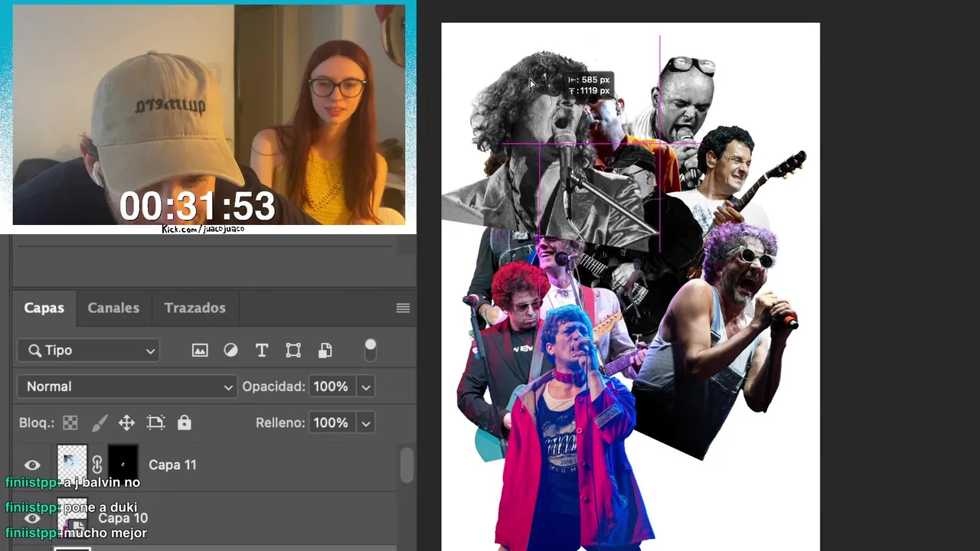Hide the Capa 10 layer
980x551 pixels.
click(x=32, y=519)
